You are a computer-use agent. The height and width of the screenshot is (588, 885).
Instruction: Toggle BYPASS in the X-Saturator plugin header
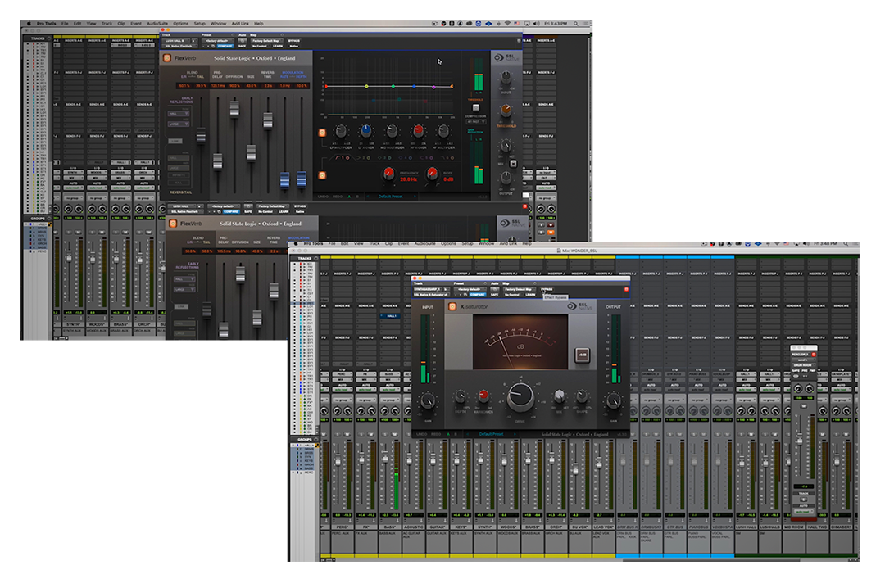[x=547, y=289]
